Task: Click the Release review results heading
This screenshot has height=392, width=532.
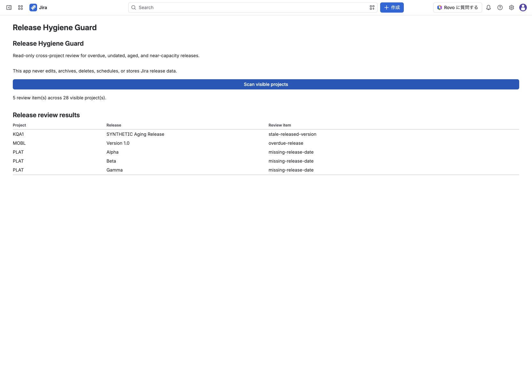Action: [46, 115]
